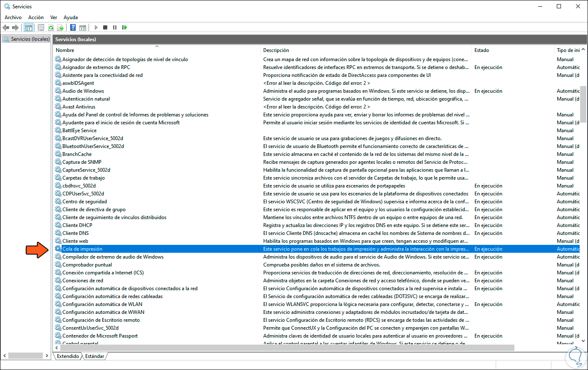
Task: Switch to the Estándar tab
Action: [95, 356]
